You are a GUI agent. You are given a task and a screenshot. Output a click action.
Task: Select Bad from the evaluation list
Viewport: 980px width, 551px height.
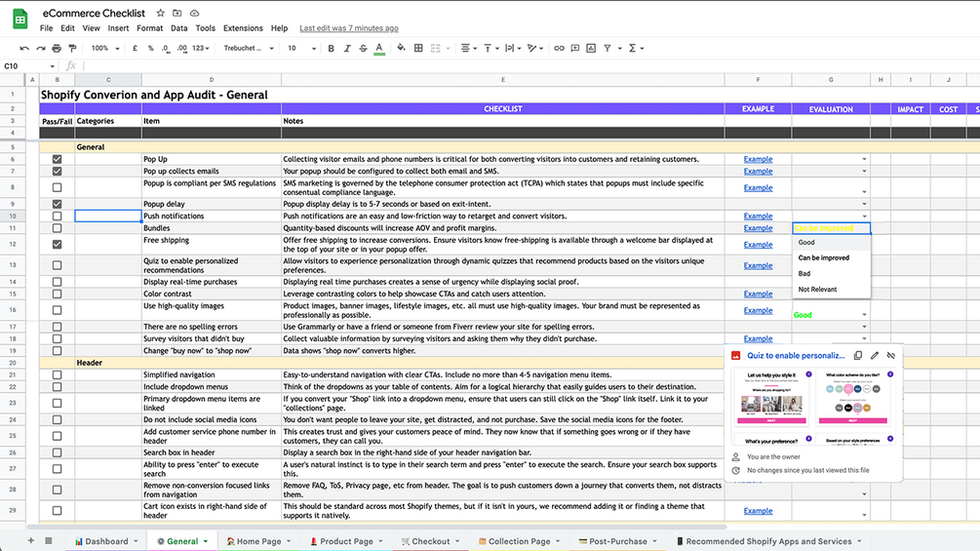tap(804, 274)
